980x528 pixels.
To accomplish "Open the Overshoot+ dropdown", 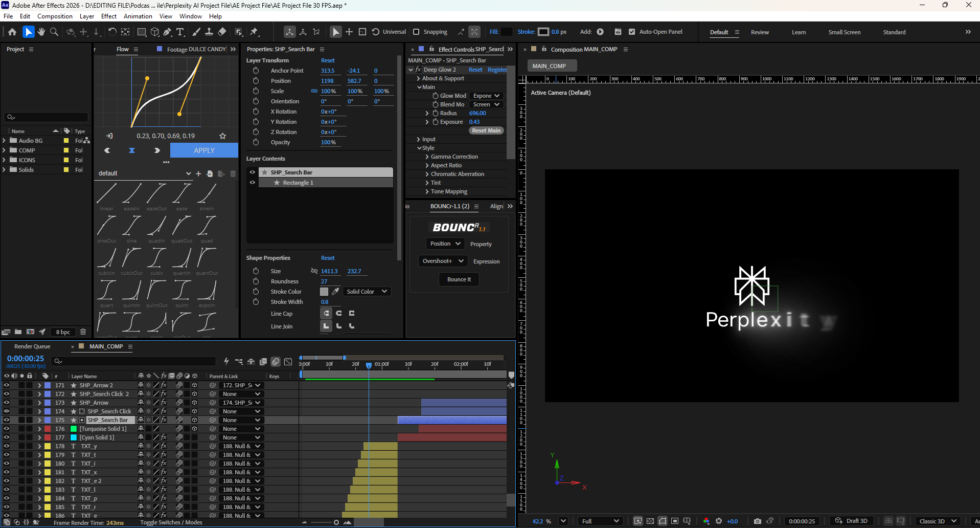I will [x=443, y=261].
